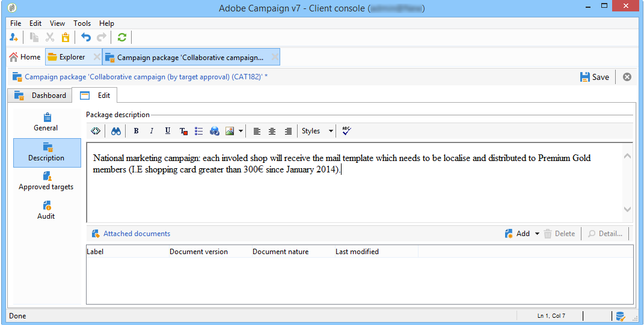
Task: Align text left
Action: tap(257, 131)
